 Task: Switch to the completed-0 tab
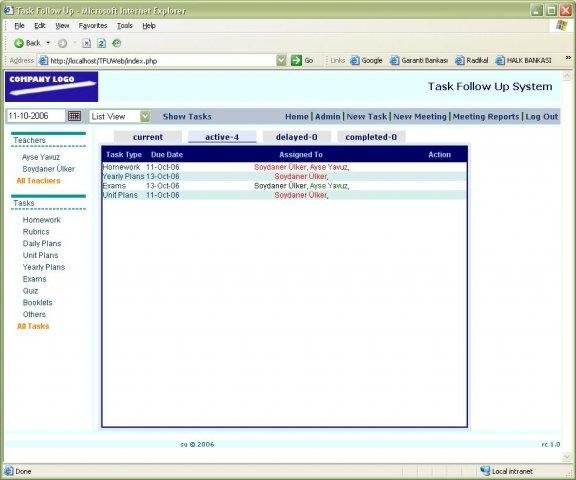371,137
